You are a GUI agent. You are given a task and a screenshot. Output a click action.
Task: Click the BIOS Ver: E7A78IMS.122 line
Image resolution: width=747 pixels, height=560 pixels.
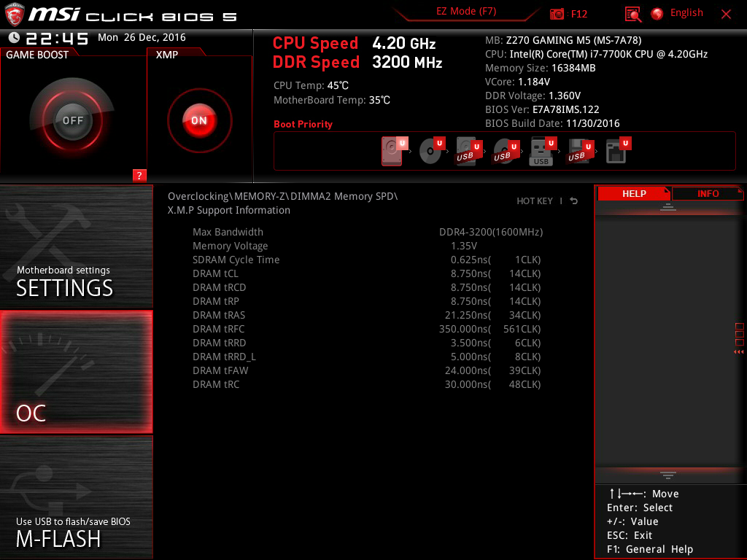point(542,109)
